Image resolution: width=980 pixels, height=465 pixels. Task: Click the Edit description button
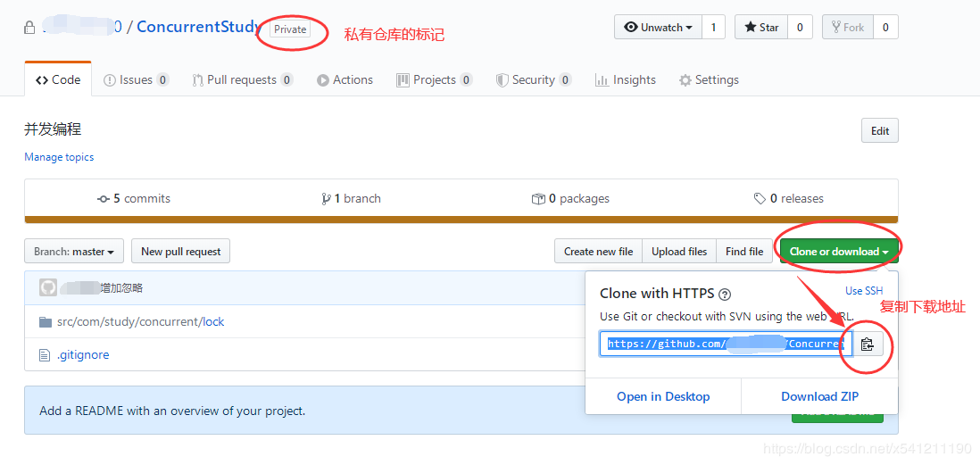(879, 130)
